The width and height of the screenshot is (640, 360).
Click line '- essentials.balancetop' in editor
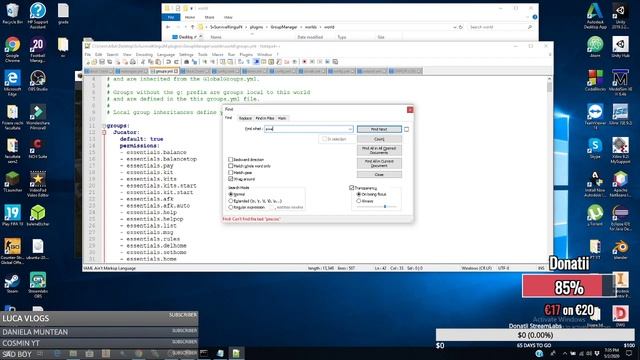coord(158,159)
